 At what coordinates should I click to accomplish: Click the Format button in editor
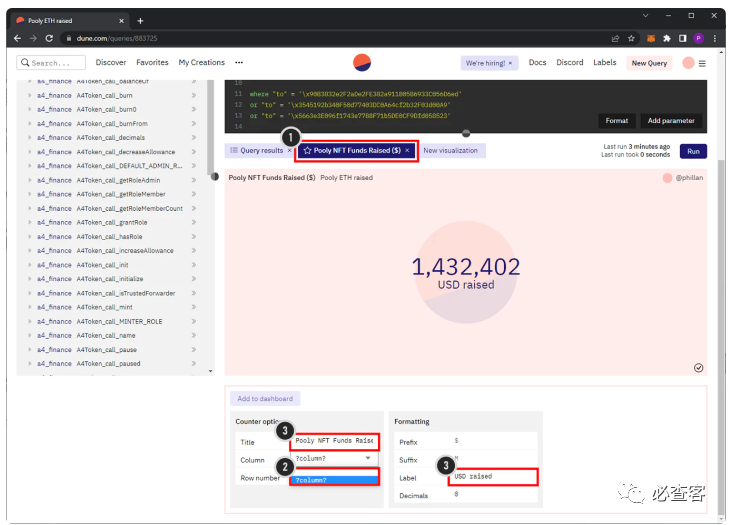click(x=616, y=121)
